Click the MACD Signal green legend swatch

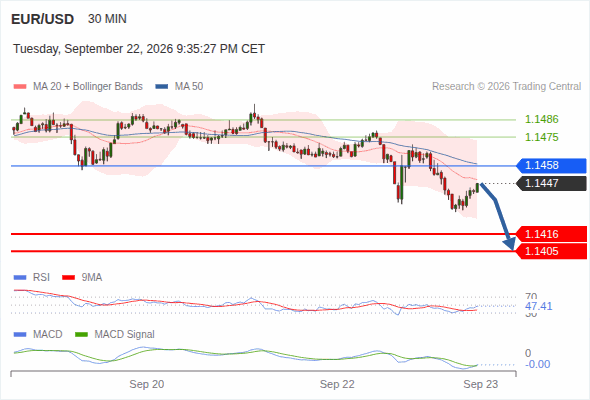[x=81, y=335]
